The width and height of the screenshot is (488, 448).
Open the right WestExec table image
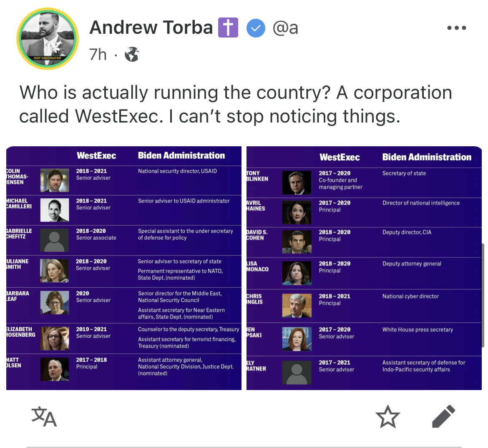point(364,268)
